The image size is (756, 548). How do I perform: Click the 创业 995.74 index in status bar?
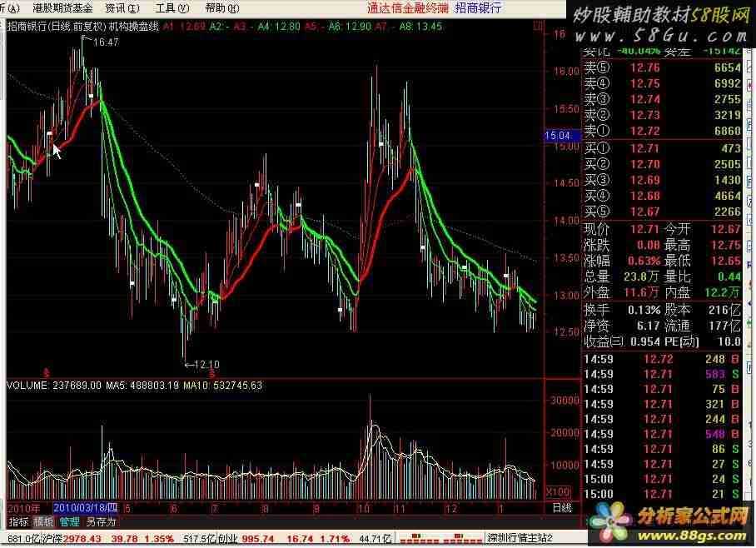[246, 538]
